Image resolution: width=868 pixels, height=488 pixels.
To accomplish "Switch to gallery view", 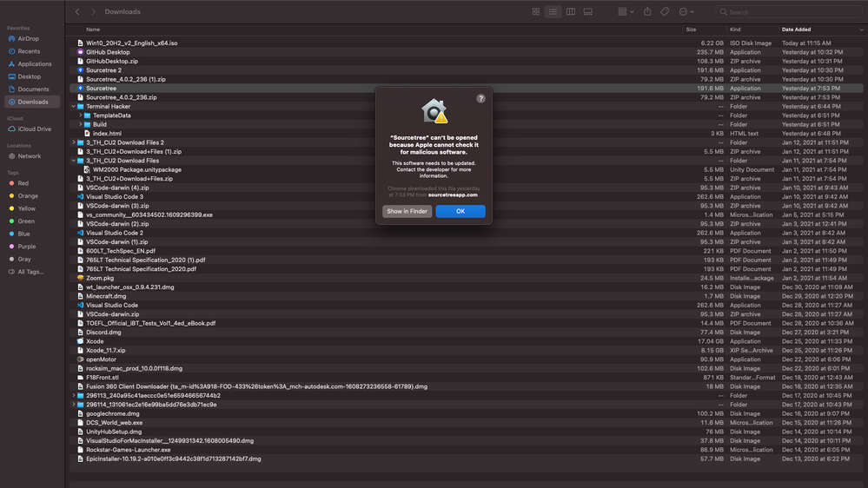I will [x=587, y=11].
